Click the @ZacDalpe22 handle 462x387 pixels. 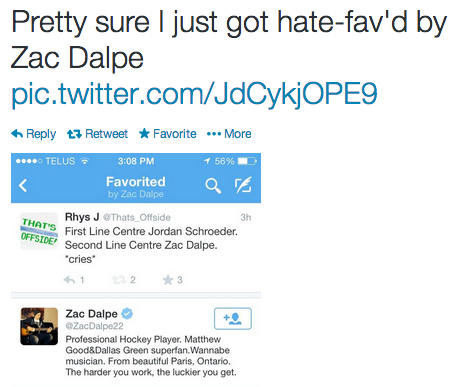(94, 326)
